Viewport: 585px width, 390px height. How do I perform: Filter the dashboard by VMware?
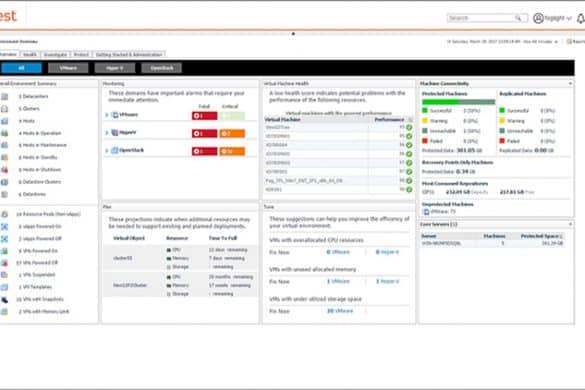pos(68,68)
